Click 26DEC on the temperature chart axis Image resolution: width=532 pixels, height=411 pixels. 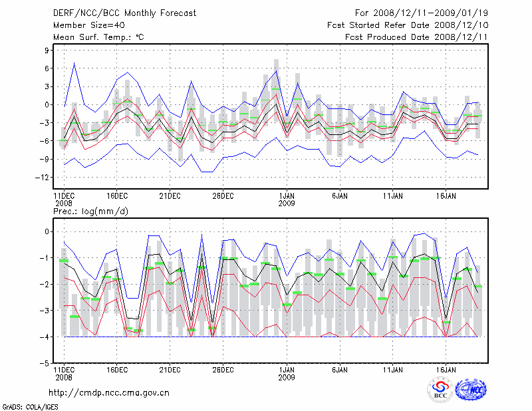pyautogui.click(x=223, y=196)
